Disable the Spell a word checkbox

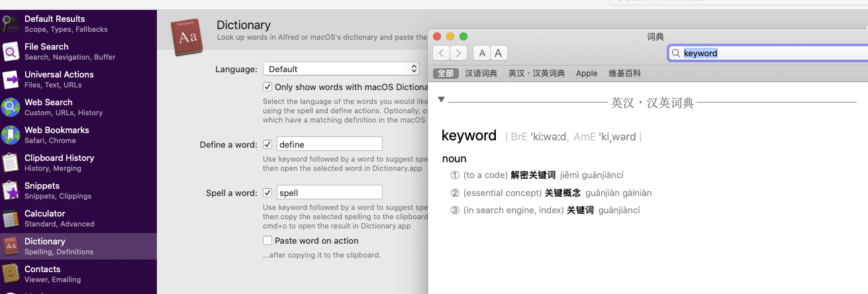267,193
